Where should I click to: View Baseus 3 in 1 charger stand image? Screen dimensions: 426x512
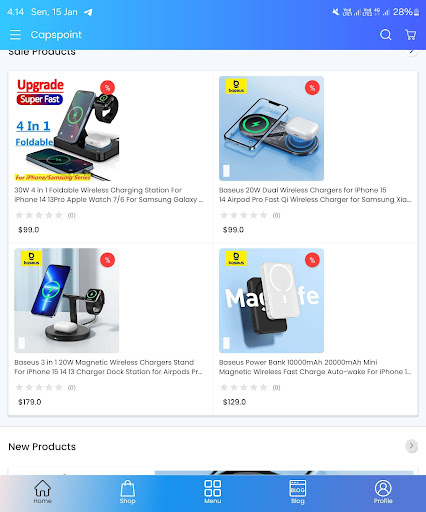67,300
